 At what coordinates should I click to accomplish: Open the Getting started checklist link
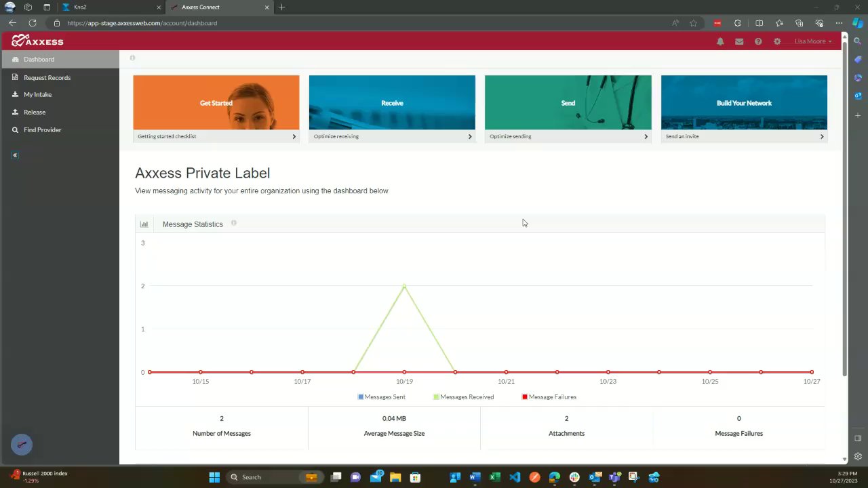click(x=167, y=136)
